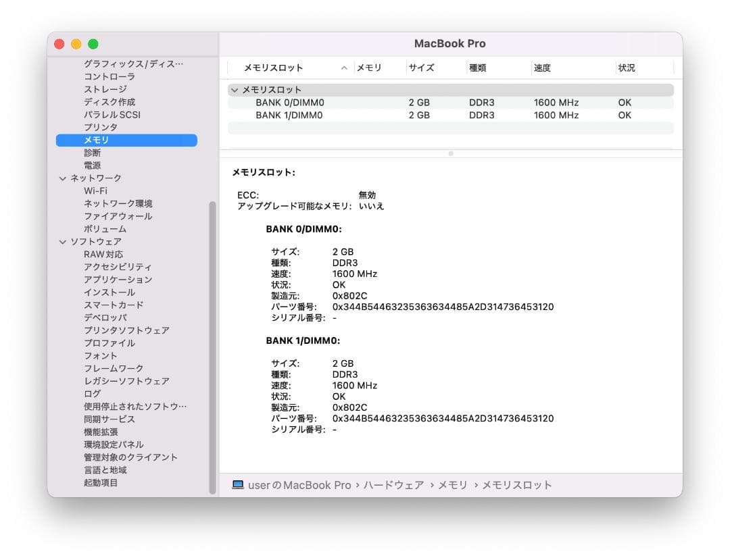Open RAW対応 under ソフトウェア
This screenshot has width=730, height=560.
point(103,255)
